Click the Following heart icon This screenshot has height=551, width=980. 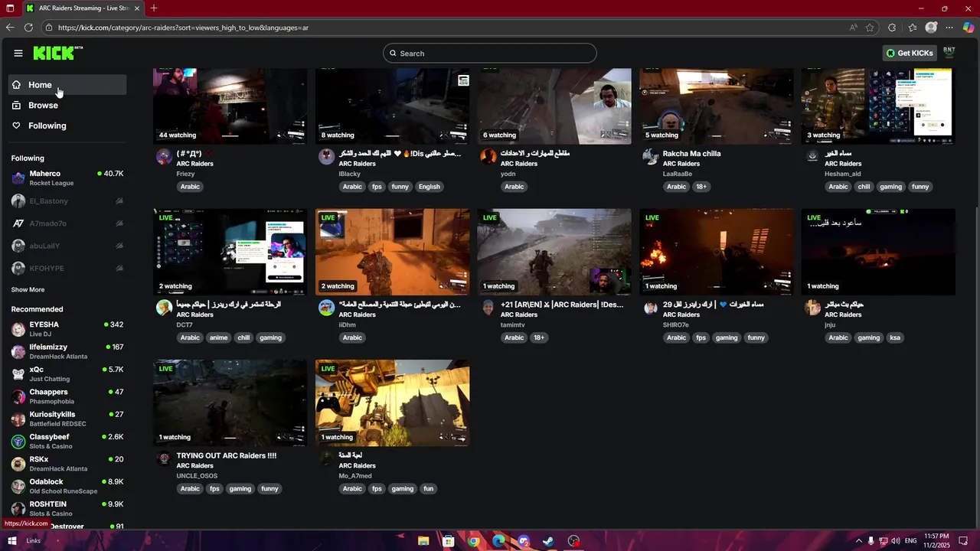coord(17,126)
